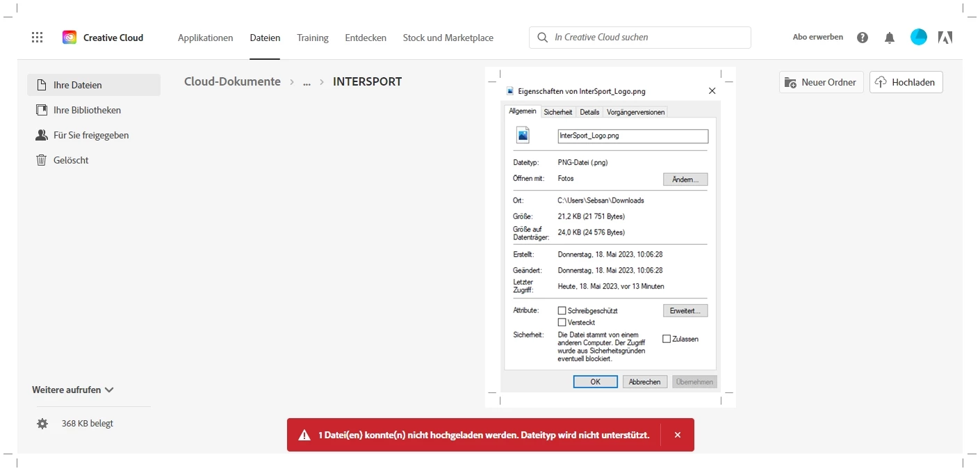Open Stock und Marketplace
This screenshot has height=471, width=980.
pyautogui.click(x=448, y=38)
